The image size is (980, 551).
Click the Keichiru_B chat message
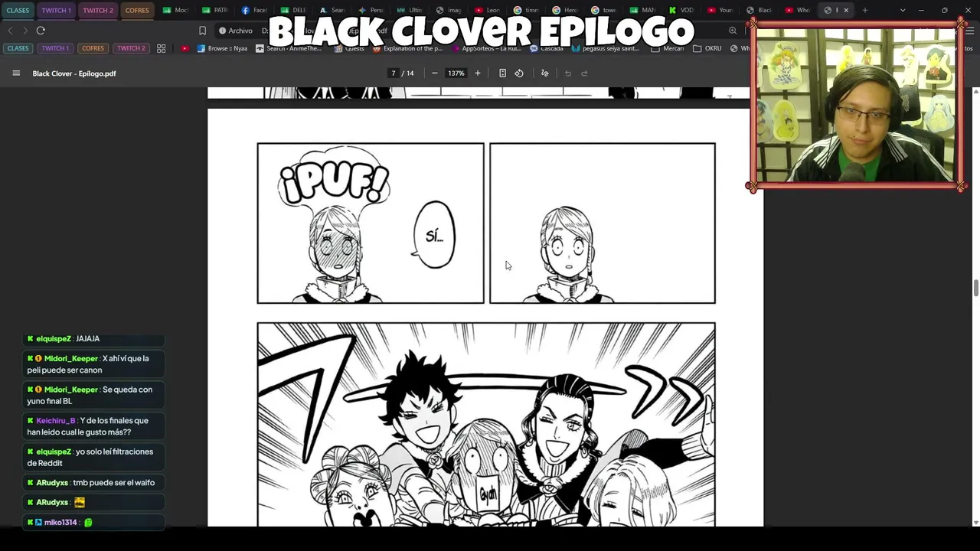click(93, 426)
